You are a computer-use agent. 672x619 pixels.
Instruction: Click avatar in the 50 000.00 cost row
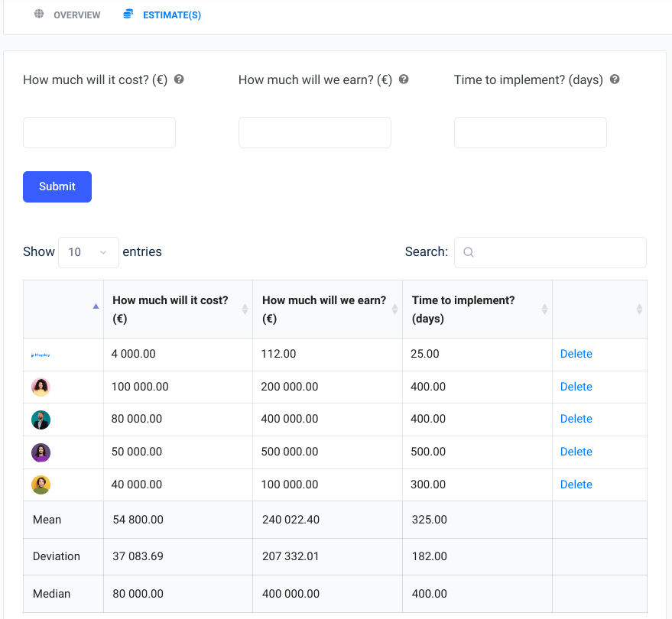[41, 452]
